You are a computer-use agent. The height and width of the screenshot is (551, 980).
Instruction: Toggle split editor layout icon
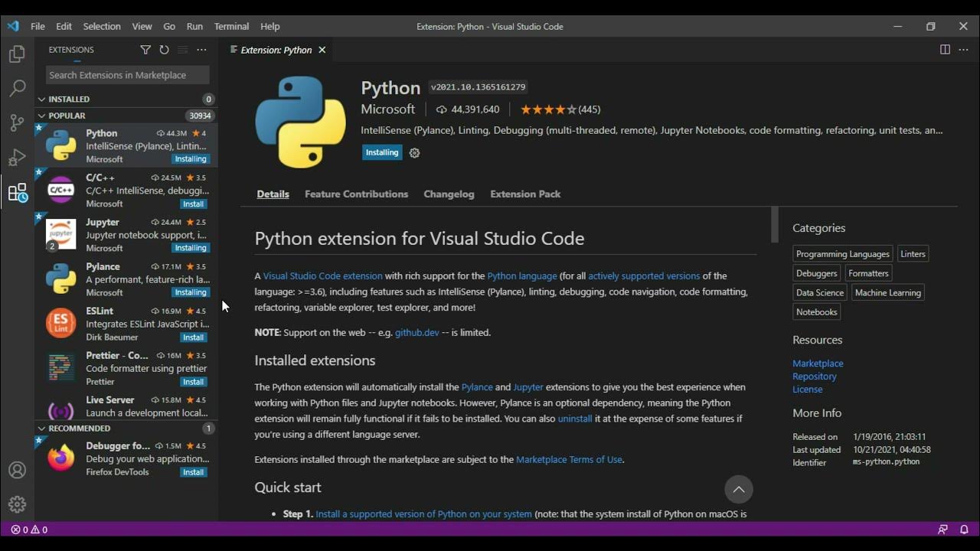coord(945,50)
